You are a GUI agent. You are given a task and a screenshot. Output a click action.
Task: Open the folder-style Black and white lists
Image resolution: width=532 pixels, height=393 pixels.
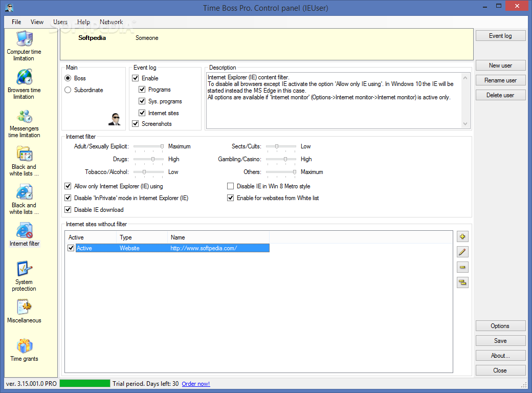(24, 161)
